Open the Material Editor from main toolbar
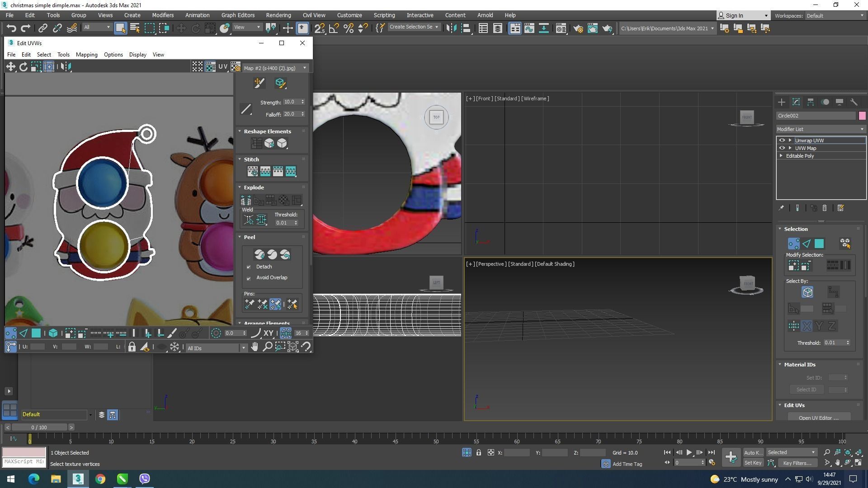The width and height of the screenshot is (868, 488). 561,28
